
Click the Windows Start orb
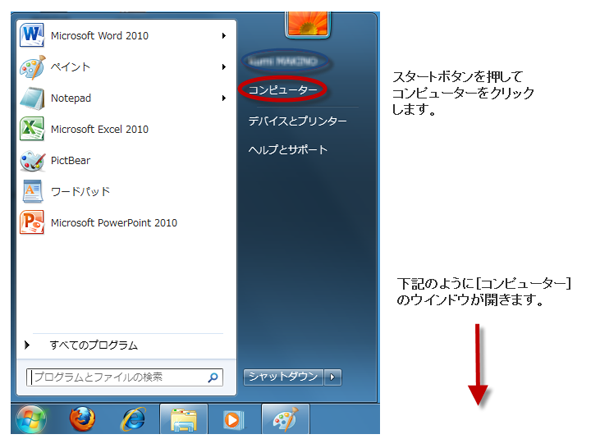[x=31, y=419]
